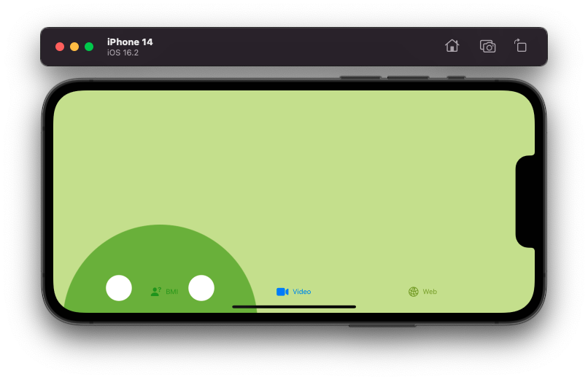Click the green zoom window button

(89, 47)
